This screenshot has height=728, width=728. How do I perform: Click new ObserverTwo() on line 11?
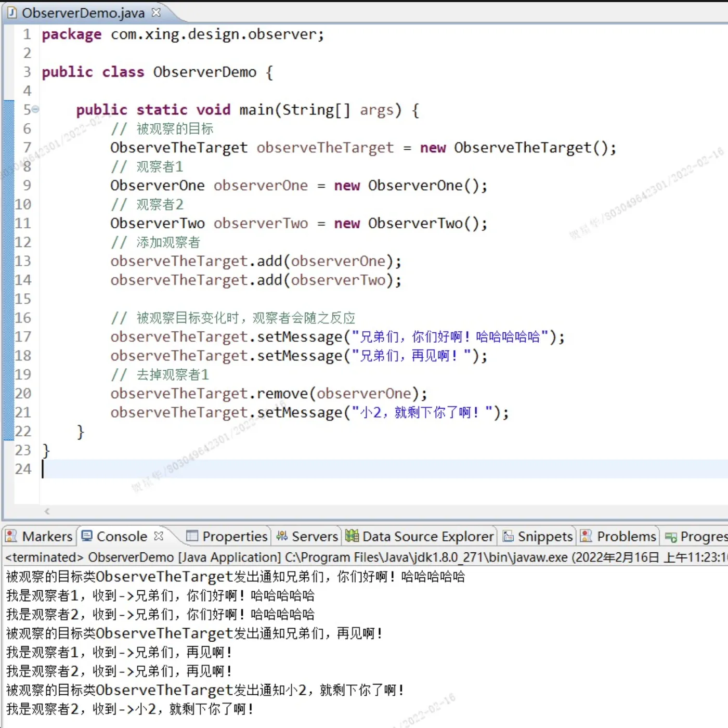411,224
